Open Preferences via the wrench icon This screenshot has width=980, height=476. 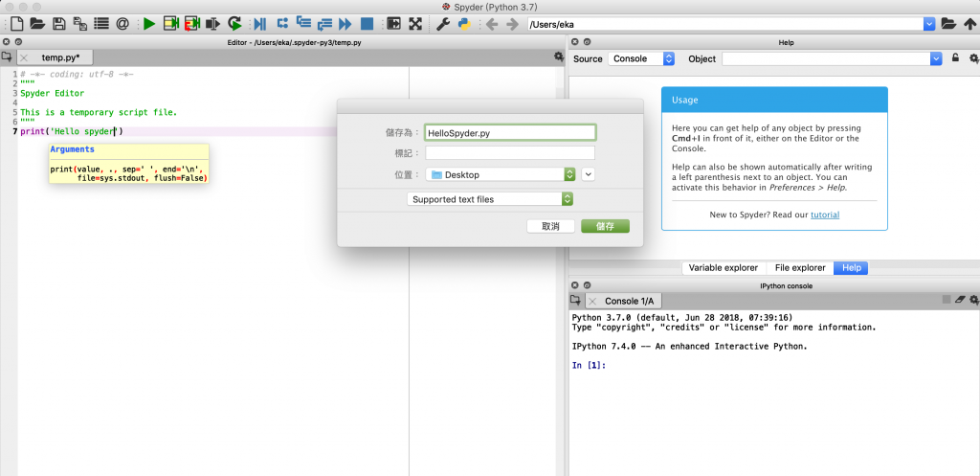(442, 24)
